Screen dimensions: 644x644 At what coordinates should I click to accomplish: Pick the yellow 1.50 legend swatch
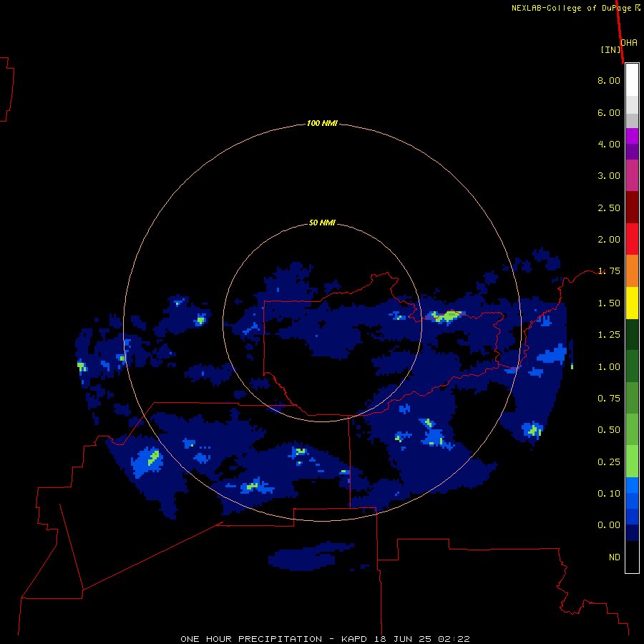click(x=632, y=303)
